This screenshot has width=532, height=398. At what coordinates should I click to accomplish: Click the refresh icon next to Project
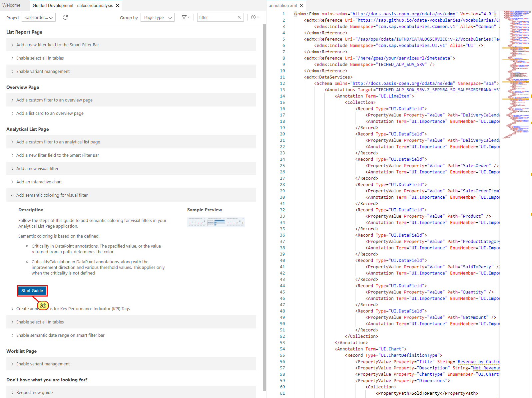(x=65, y=17)
